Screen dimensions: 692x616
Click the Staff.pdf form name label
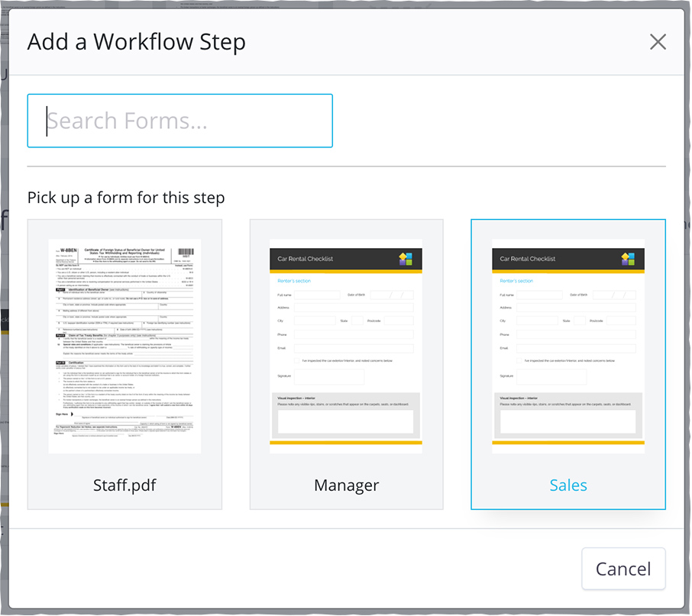[124, 485]
